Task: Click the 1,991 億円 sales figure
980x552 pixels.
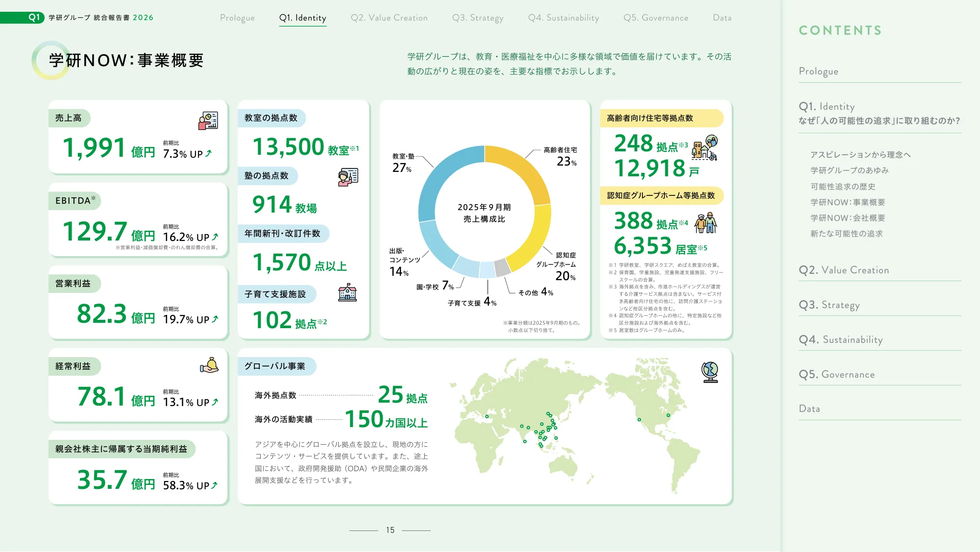Action: (x=108, y=148)
